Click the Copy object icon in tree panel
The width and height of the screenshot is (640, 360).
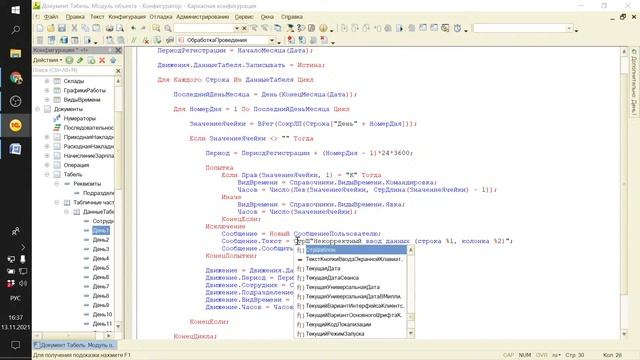click(x=91, y=60)
